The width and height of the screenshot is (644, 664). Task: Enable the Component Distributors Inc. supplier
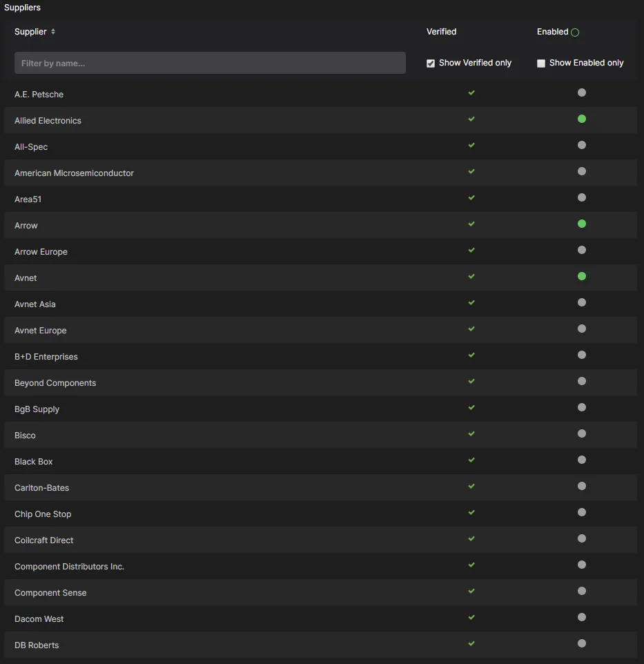pyautogui.click(x=582, y=565)
